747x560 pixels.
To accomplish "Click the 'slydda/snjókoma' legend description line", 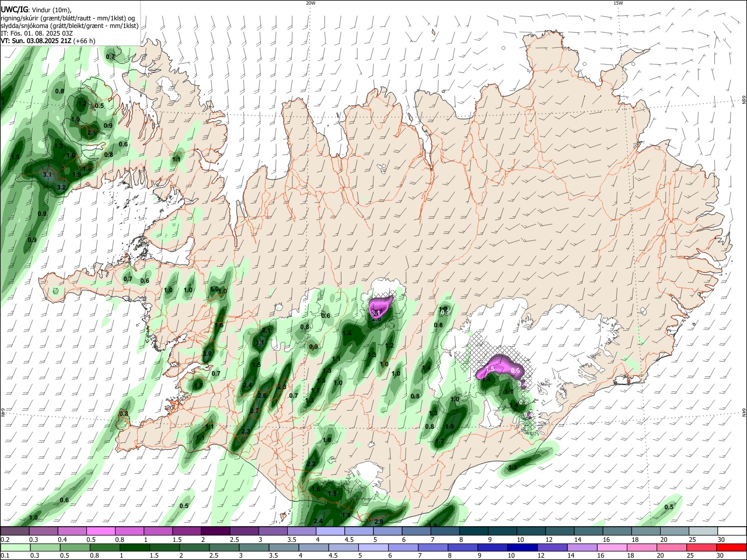I will point(69,26).
